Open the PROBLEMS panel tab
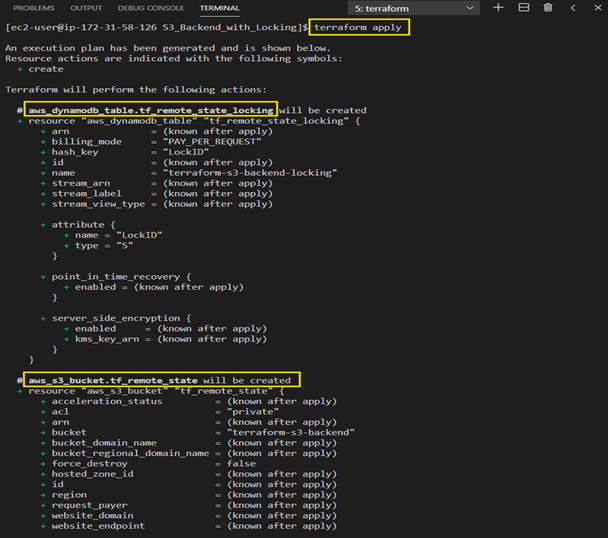 tap(34, 8)
